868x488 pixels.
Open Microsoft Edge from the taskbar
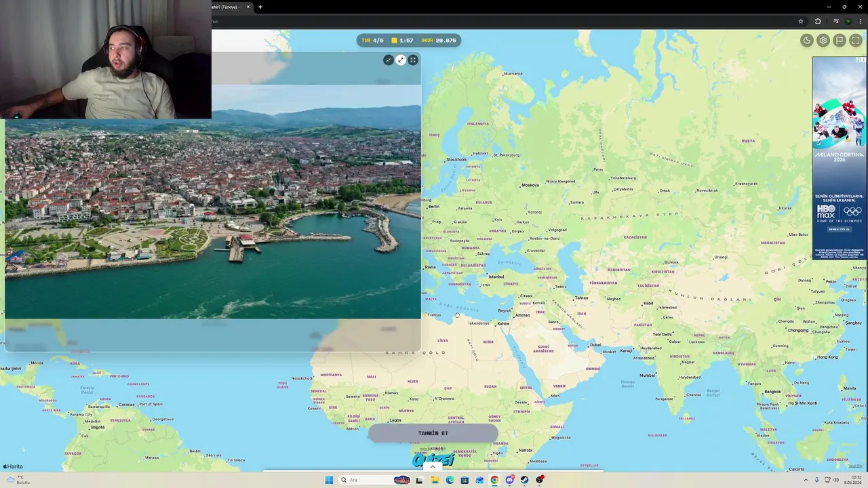[450, 480]
